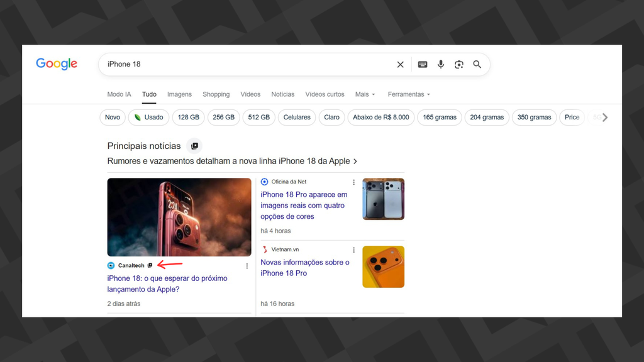The width and height of the screenshot is (644, 362).
Task: Switch to the Notícias tab
Action: tap(282, 94)
